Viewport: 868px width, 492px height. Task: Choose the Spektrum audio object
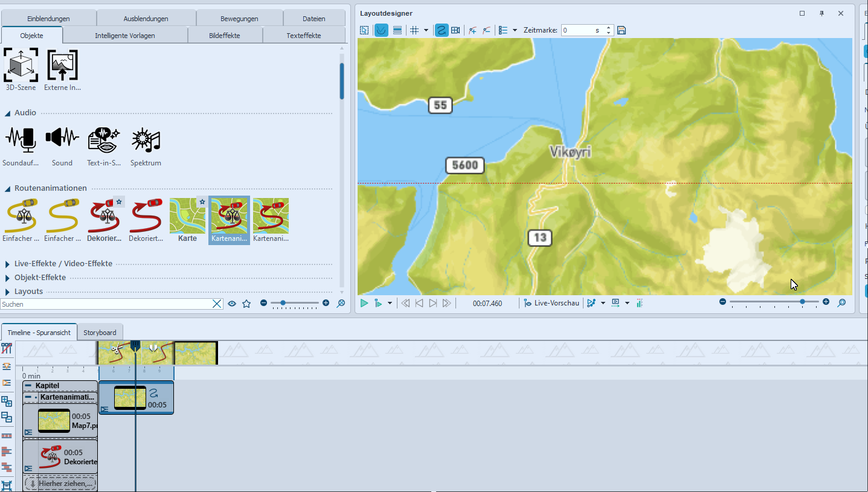point(145,139)
